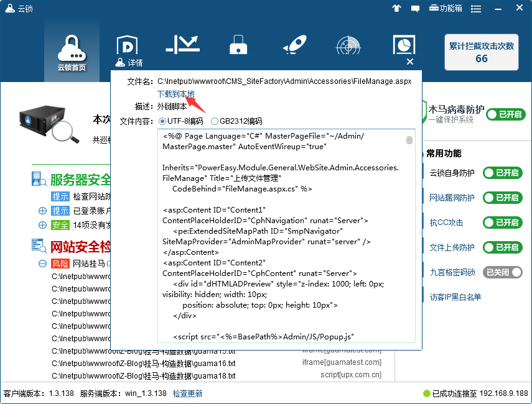Select GB2312编码 radio button
Image resolution: width=532 pixels, height=404 pixels.
click(x=215, y=121)
